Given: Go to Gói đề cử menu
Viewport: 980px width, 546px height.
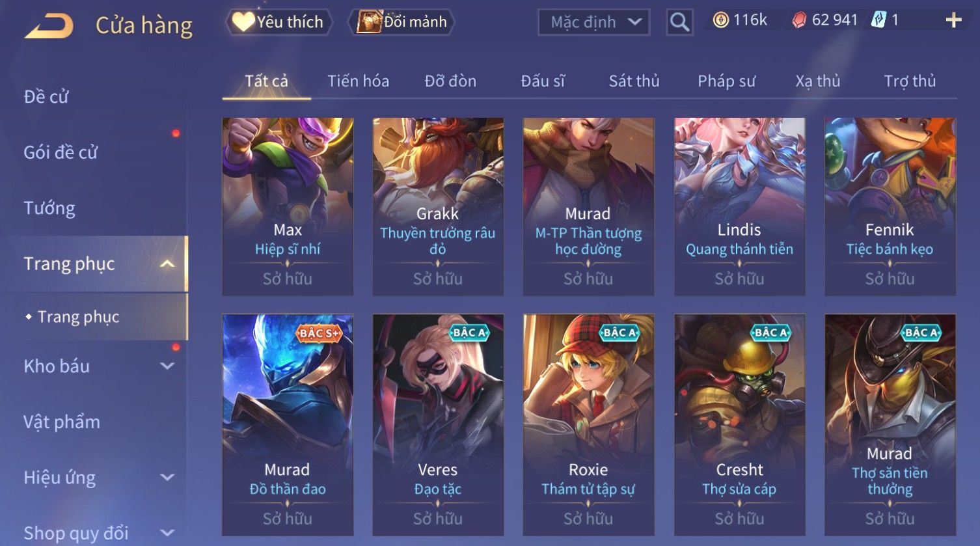Looking at the screenshot, I should tap(61, 152).
